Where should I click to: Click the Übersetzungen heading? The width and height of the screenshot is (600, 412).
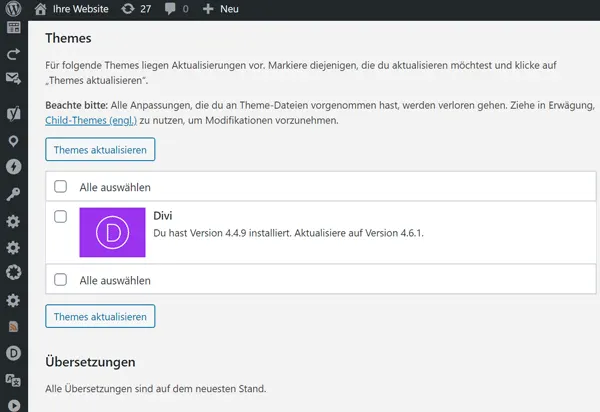pyautogui.click(x=90, y=362)
